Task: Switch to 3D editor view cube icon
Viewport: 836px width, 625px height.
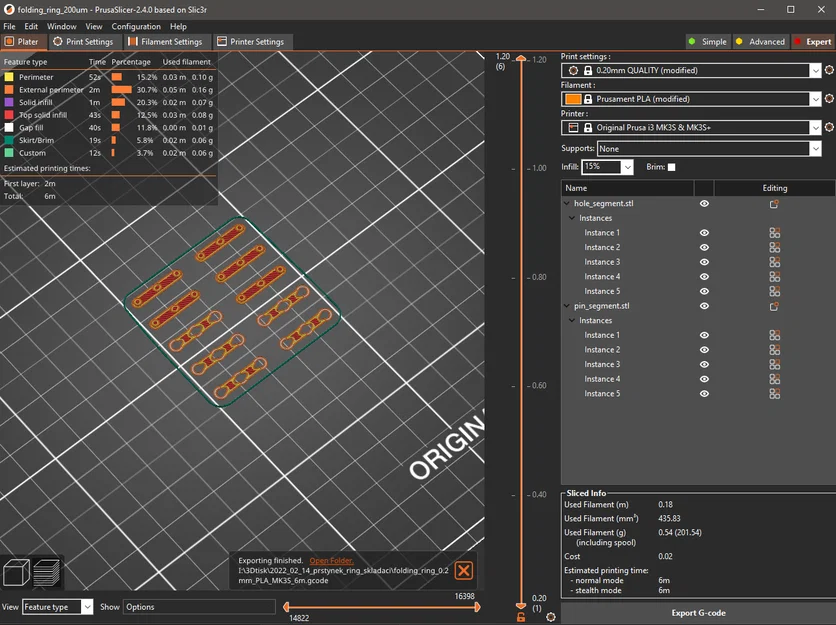Action: tap(15, 573)
